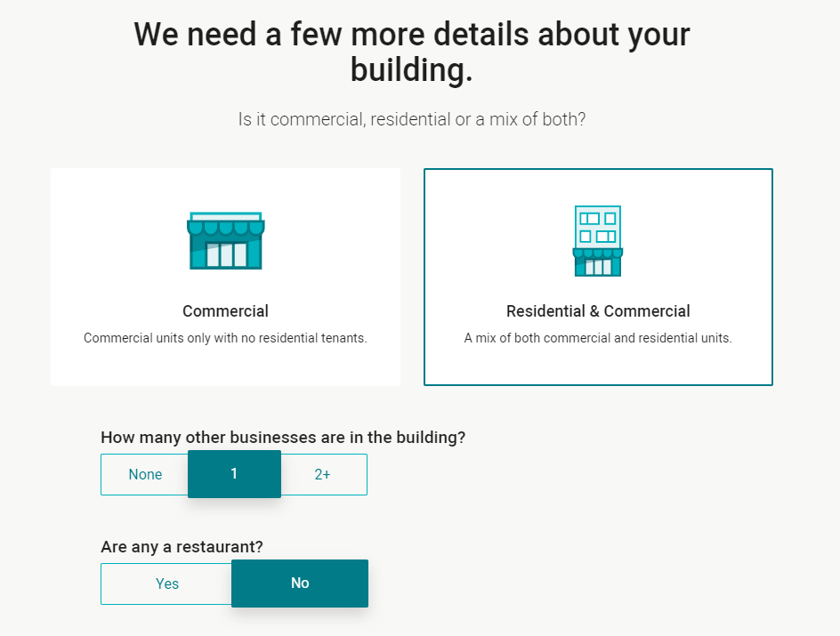This screenshot has width=840, height=636.
Task: Click "Commercial units only with no residential tenants."
Action: pos(225,338)
